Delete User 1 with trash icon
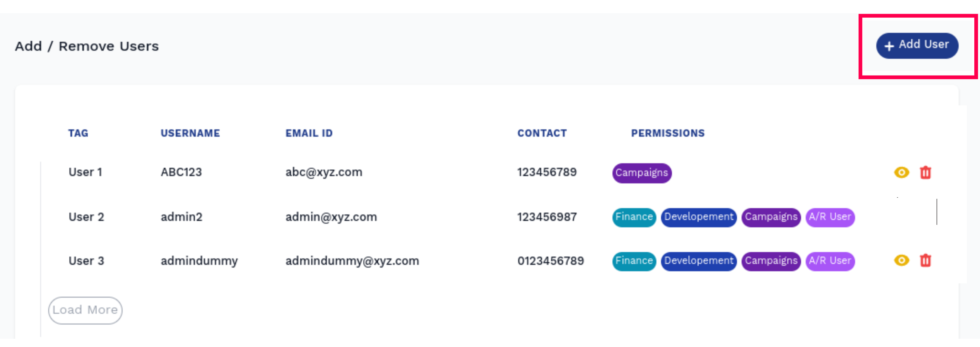Viewport: 980px width, 347px height. [925, 173]
